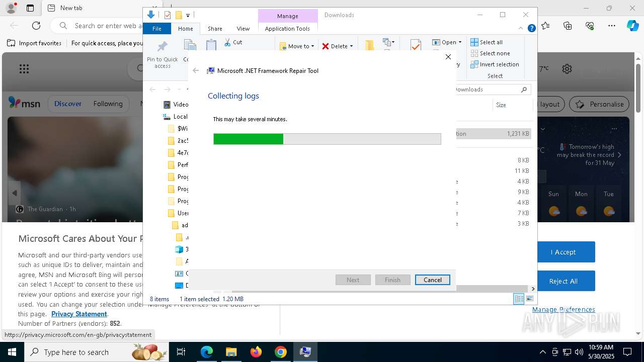Click I Accept on MSN privacy banner
This screenshot has width=644, height=362.
[563, 252]
